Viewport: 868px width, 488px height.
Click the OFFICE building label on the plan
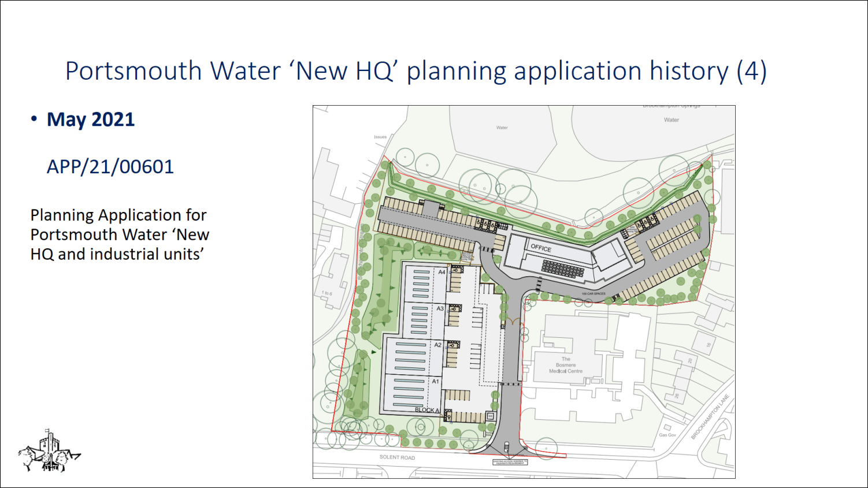click(541, 248)
